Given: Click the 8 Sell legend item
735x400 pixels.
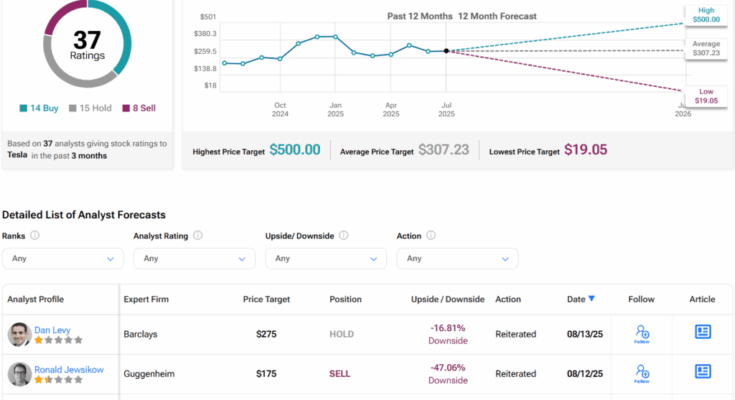Looking at the screenshot, I should tap(139, 108).
